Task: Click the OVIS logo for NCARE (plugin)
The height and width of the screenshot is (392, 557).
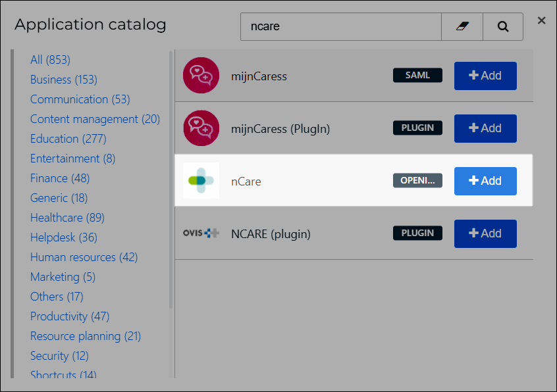Action: point(201,233)
